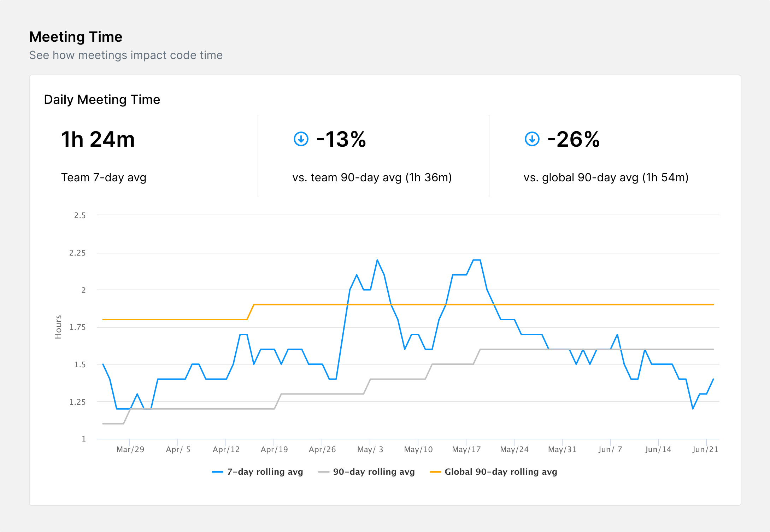Select the -13% comparison value

(341, 139)
